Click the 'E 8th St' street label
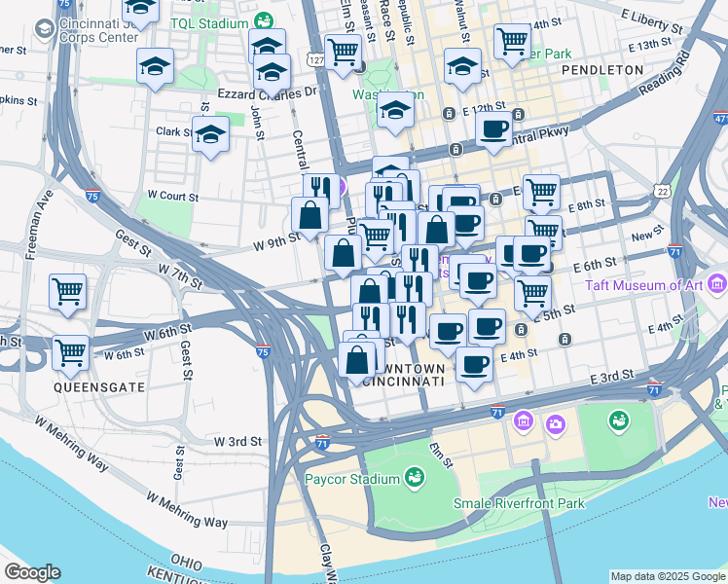Screen dimensions: 728x584 pos(587,205)
